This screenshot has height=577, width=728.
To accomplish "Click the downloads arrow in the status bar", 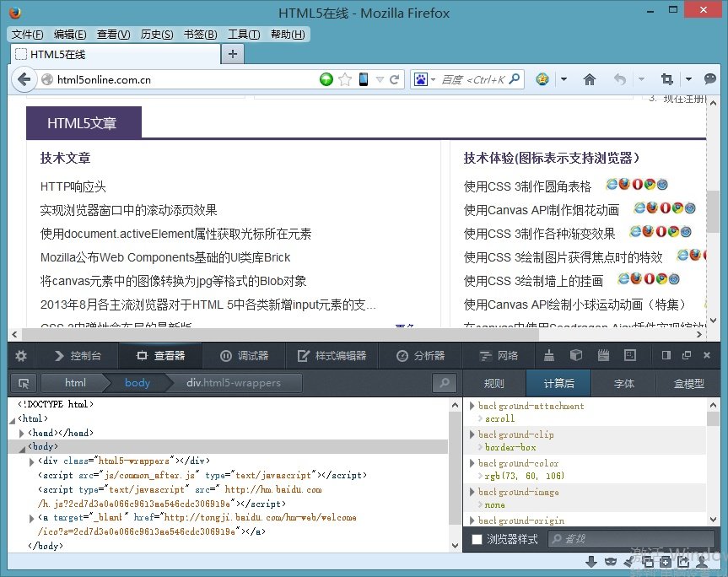I will pyautogui.click(x=591, y=562).
